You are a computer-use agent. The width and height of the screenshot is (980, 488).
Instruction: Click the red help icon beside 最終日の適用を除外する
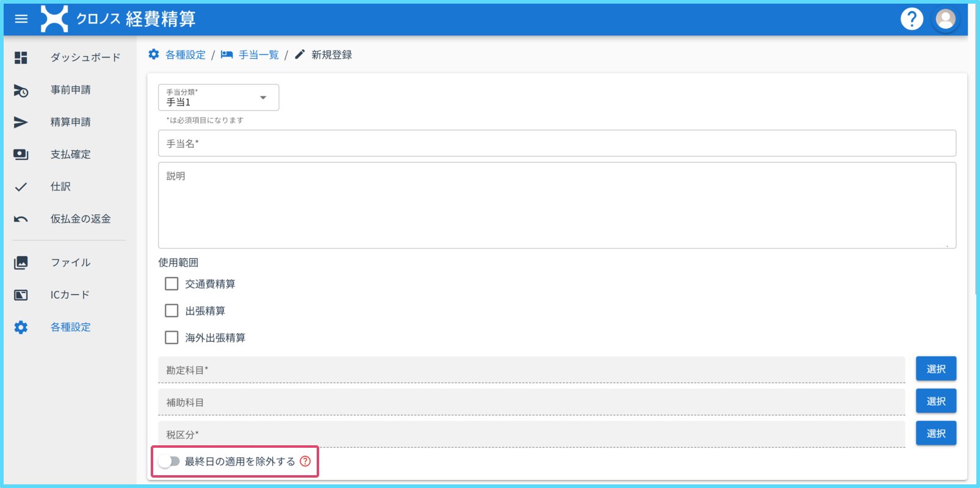pos(305,461)
